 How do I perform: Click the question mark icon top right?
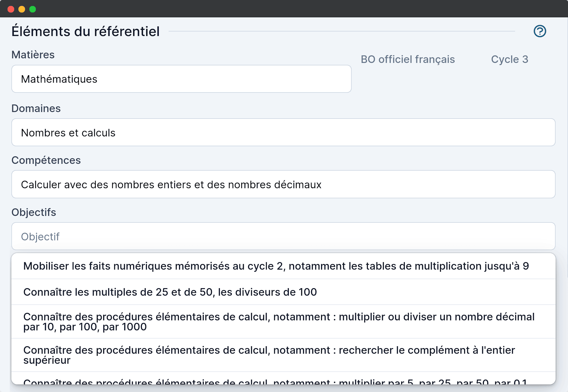tap(540, 31)
